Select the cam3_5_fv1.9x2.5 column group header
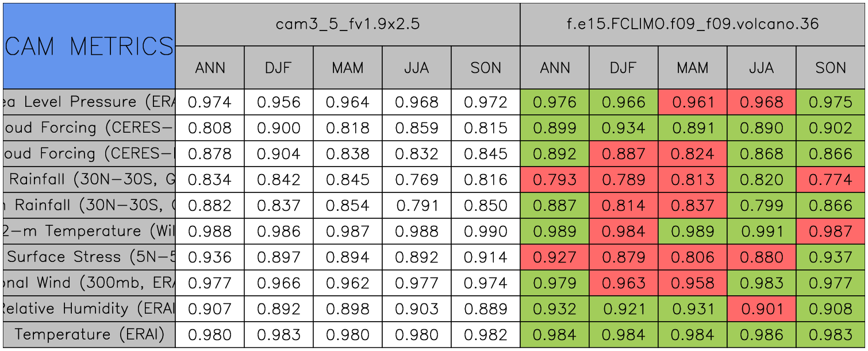Screen dimensions: 868x351 pyautogui.click(x=347, y=24)
